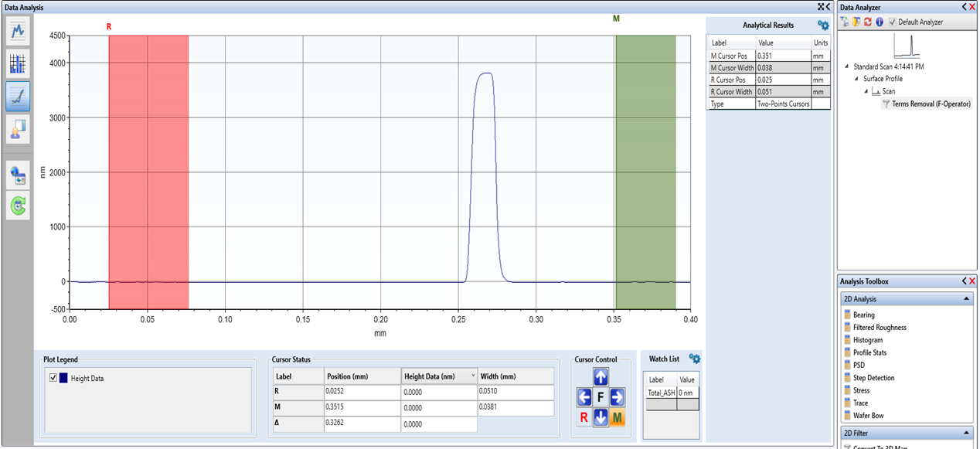Collapse the Standard Scan tree node
Image resolution: width=980 pixels, height=449 pixels.
click(849, 66)
